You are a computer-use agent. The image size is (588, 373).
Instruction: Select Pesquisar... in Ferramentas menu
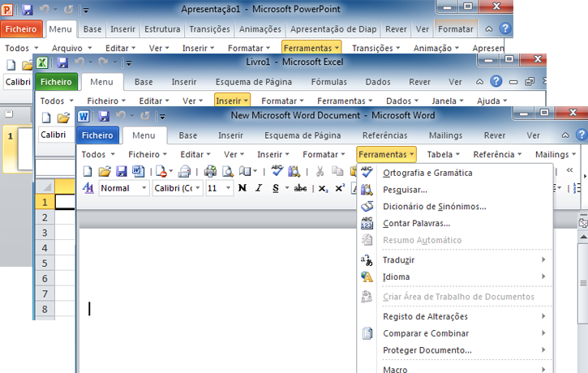455,190
